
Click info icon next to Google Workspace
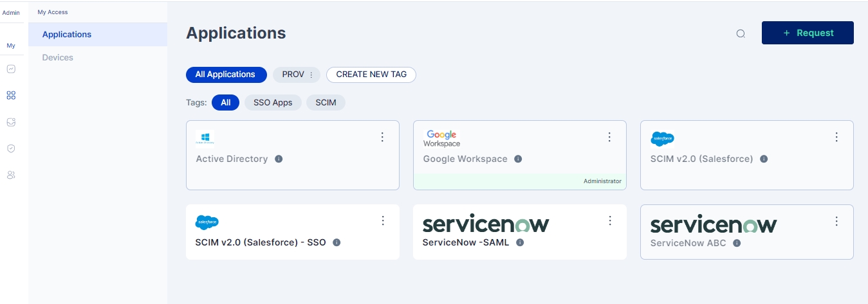[x=518, y=159]
